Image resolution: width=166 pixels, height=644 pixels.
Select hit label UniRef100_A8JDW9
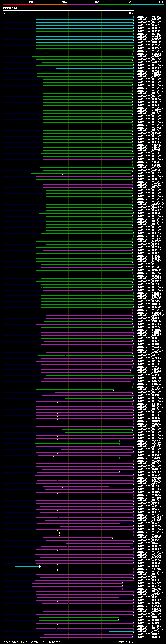coord(149,153)
